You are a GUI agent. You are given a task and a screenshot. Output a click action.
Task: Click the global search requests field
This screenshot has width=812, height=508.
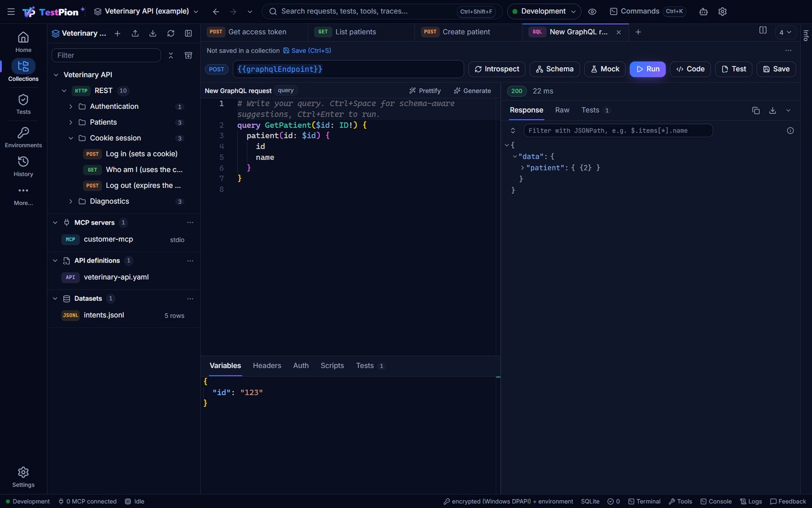(382, 11)
